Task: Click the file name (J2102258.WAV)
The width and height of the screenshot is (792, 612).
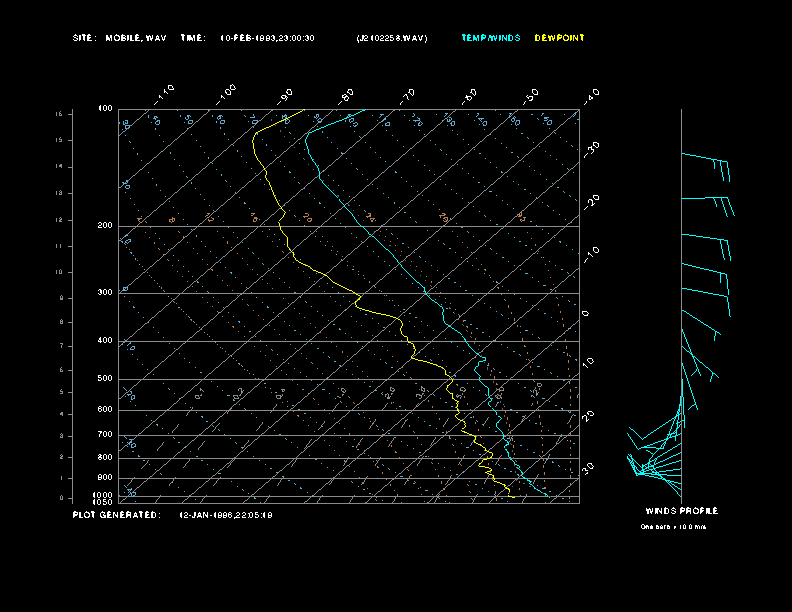Action: click(392, 38)
